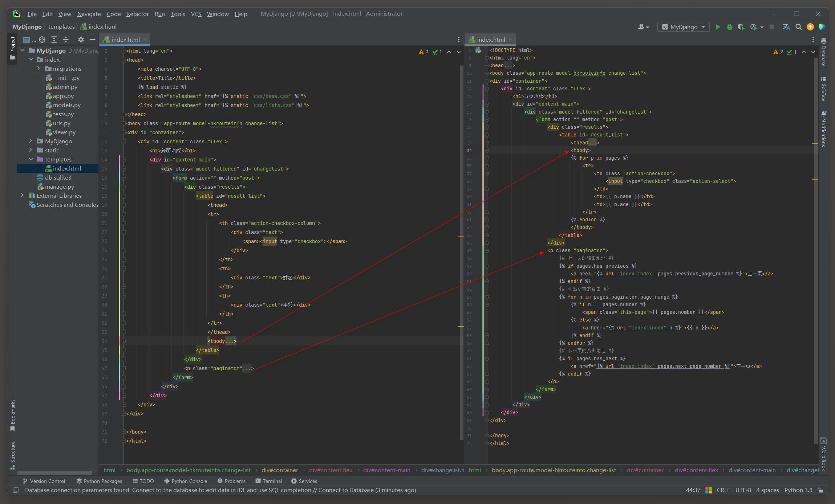
Task: Open the profiler run dropdown arrow
Action: pos(762,27)
